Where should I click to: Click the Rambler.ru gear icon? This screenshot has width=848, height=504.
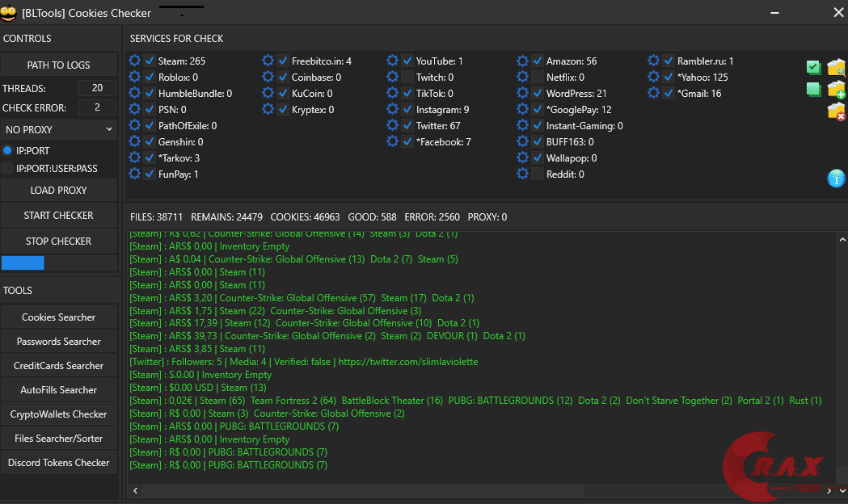coord(653,61)
